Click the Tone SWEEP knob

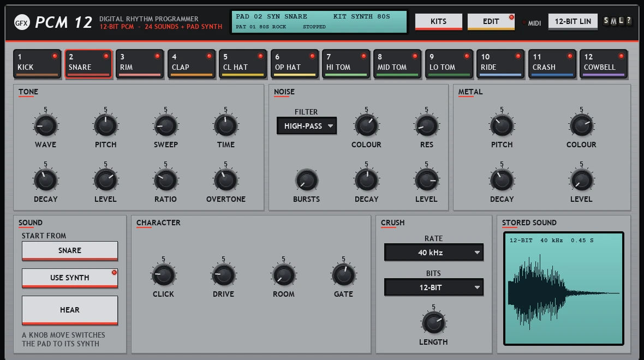click(165, 125)
